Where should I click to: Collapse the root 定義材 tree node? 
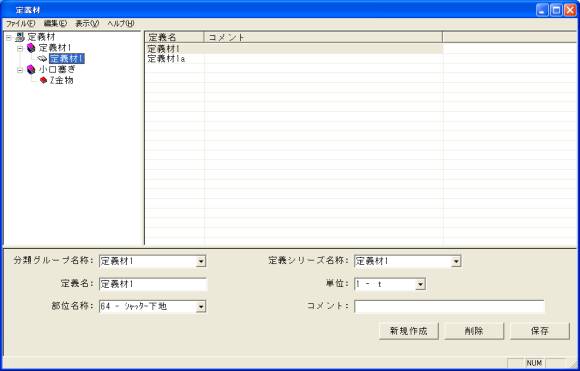(9, 37)
